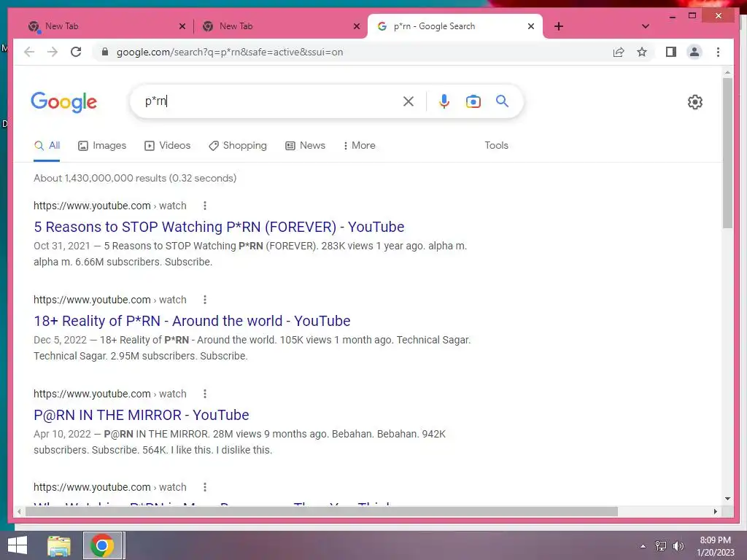
Task: Submit search with magnifier button
Action: 502,101
